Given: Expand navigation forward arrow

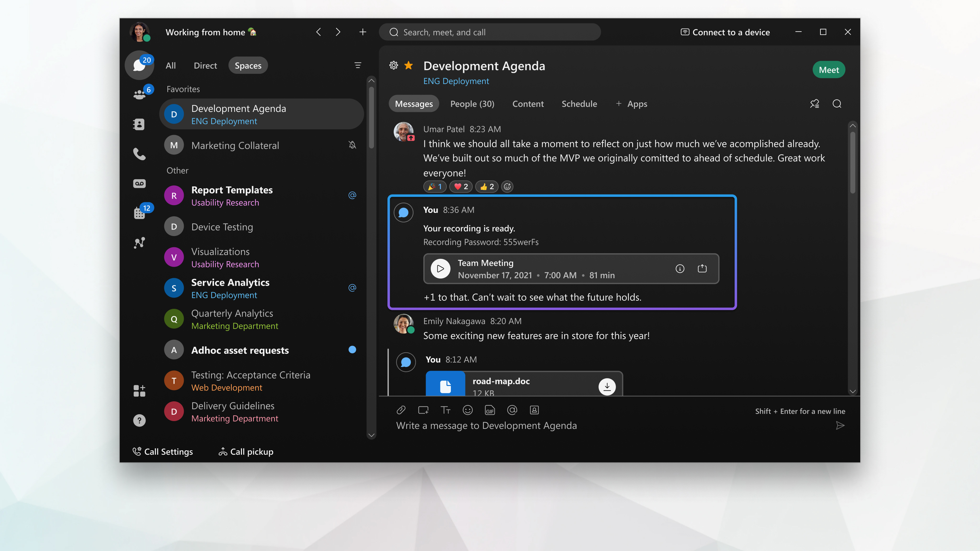Looking at the screenshot, I should point(338,32).
